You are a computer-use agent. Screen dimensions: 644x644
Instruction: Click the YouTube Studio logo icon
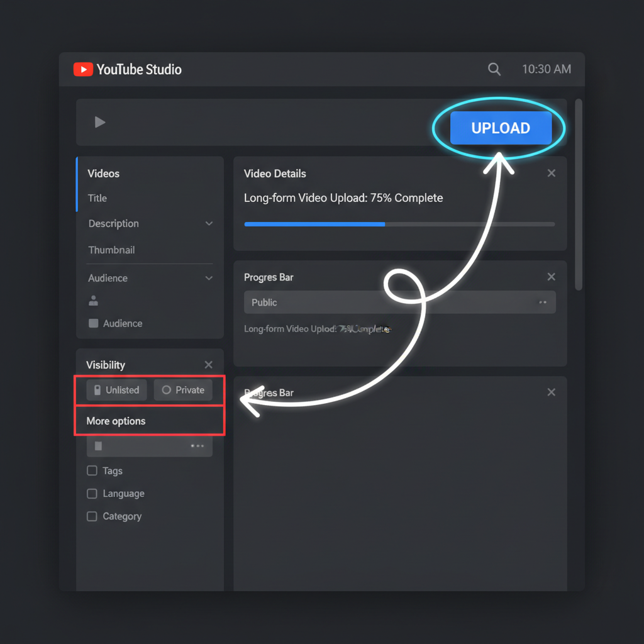83,69
